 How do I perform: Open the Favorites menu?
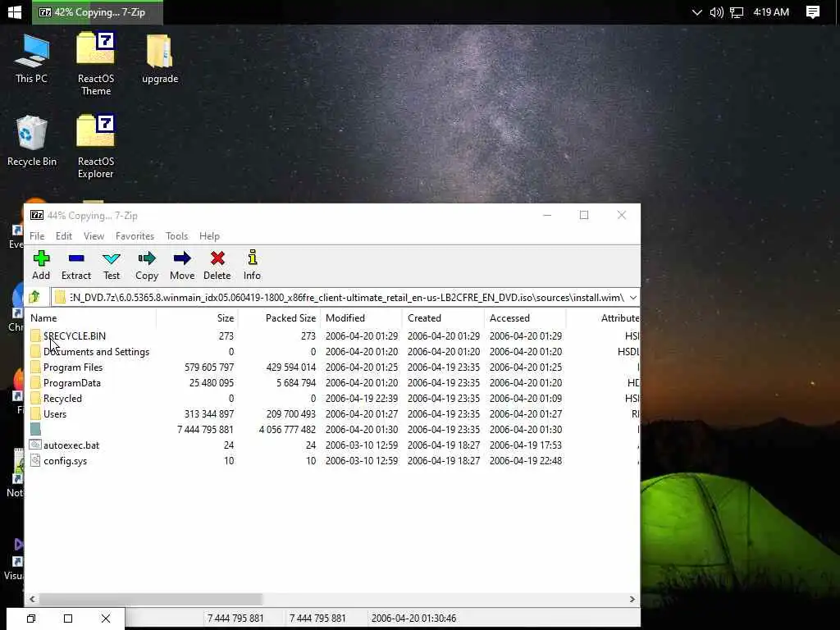[x=135, y=235]
